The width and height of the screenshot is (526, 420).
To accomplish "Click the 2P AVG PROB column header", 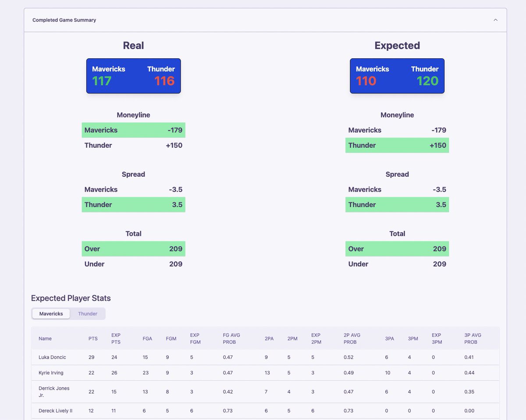I will point(352,338).
